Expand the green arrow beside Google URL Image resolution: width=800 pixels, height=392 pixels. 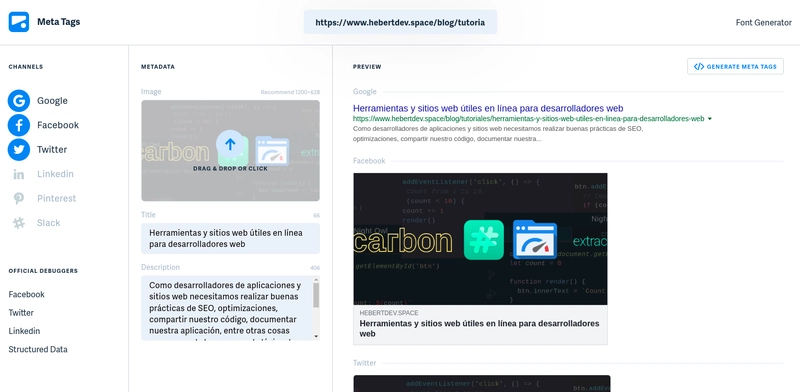710,119
